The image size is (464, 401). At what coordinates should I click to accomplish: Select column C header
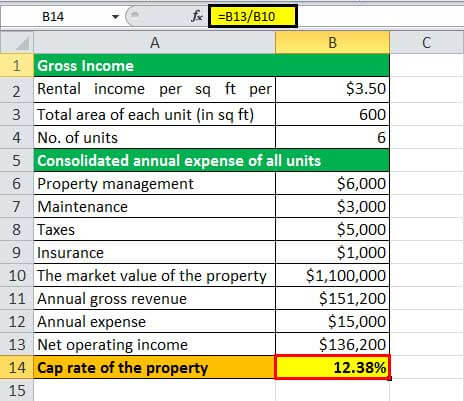tap(427, 43)
